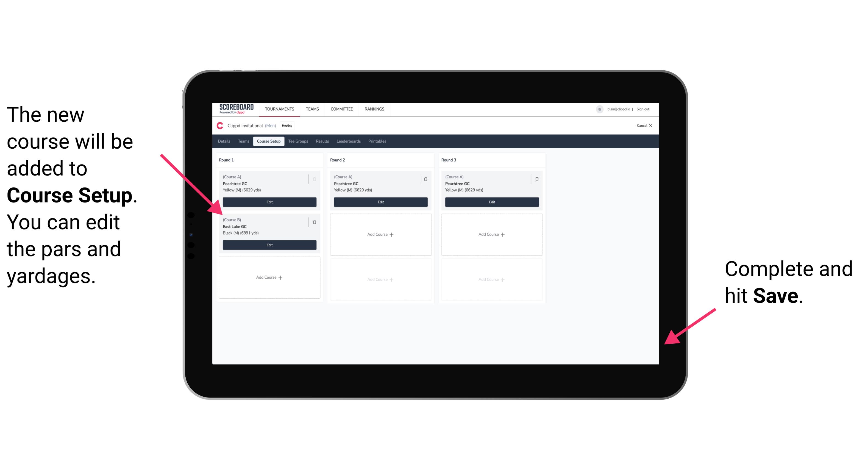Click Sign out link
The width and height of the screenshot is (868, 467).
(x=645, y=109)
